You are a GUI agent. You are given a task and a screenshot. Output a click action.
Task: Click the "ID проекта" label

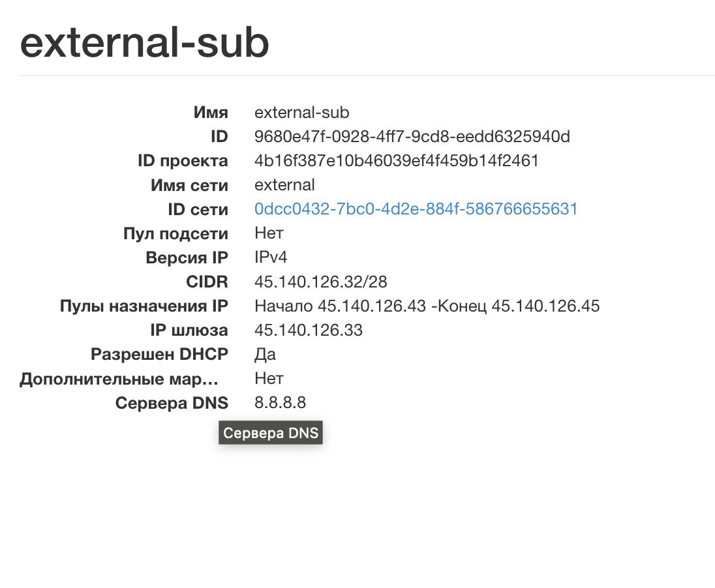[183, 161]
